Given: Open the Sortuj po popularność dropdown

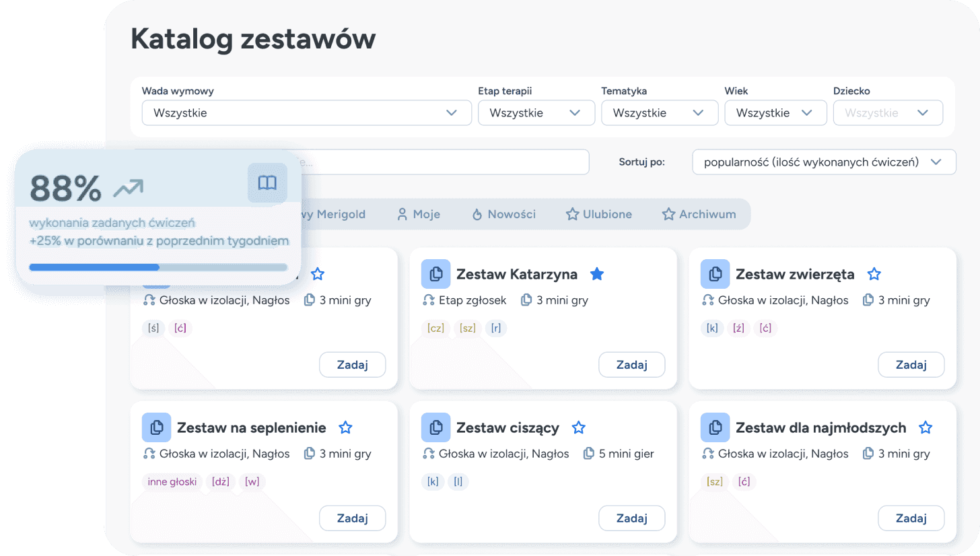Looking at the screenshot, I should 824,162.
